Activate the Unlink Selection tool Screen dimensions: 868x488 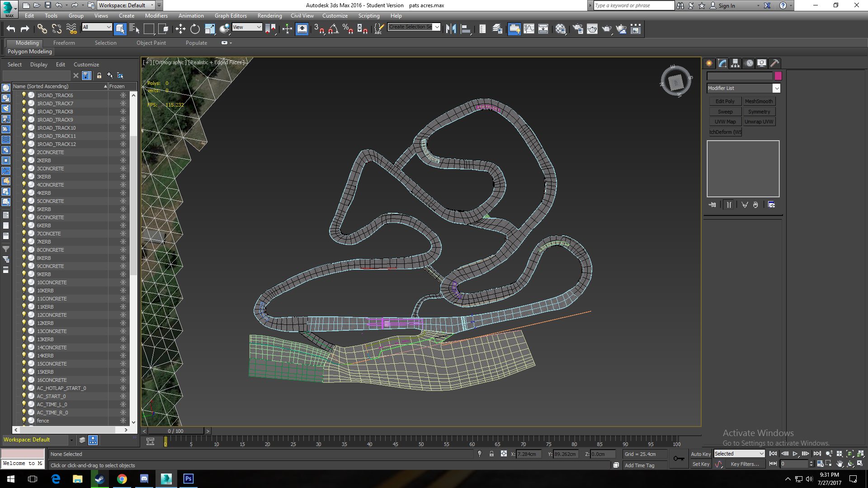pyautogui.click(x=57, y=29)
